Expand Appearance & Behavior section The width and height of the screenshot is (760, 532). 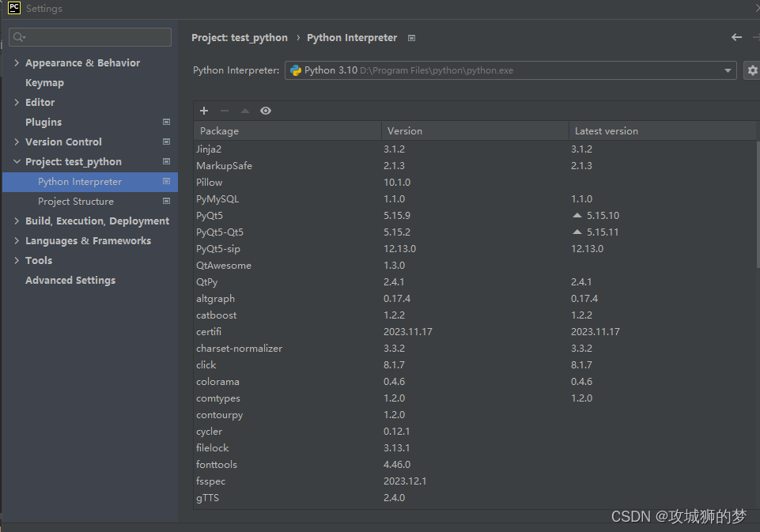(17, 62)
